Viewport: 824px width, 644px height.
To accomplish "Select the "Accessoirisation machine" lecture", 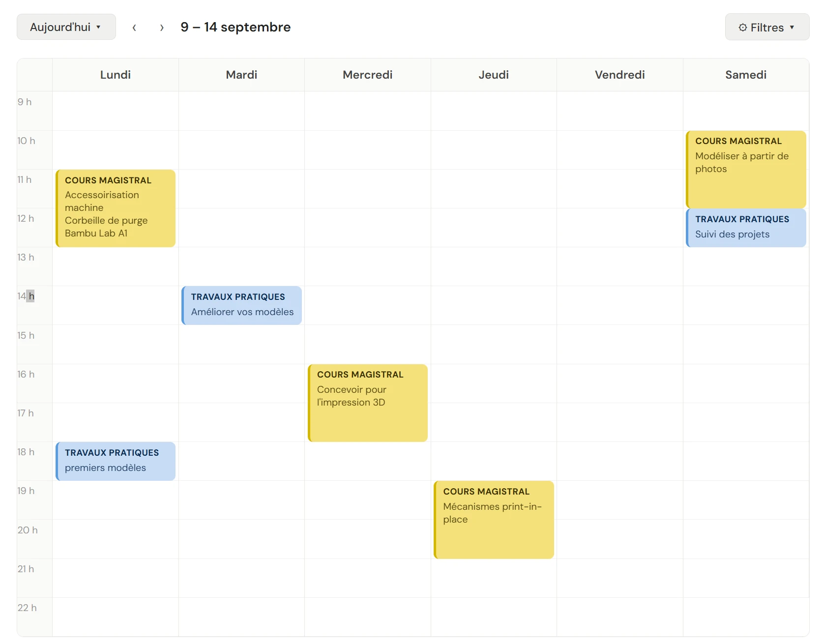I will pyautogui.click(x=115, y=207).
